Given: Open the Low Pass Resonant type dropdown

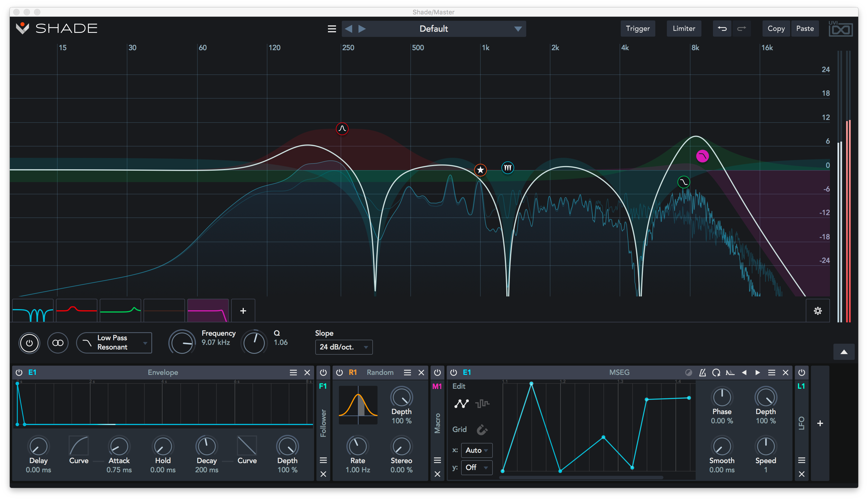Looking at the screenshot, I should coord(114,343).
